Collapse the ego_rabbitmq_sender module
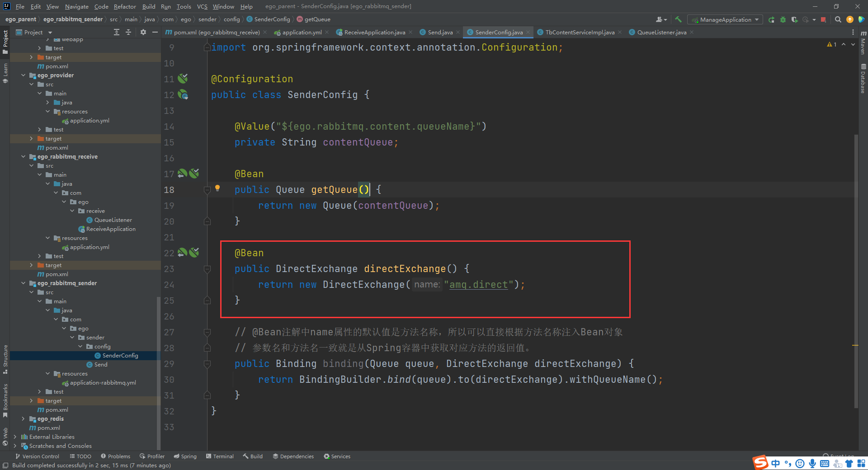Viewport: 868px width, 470px height. click(x=23, y=283)
